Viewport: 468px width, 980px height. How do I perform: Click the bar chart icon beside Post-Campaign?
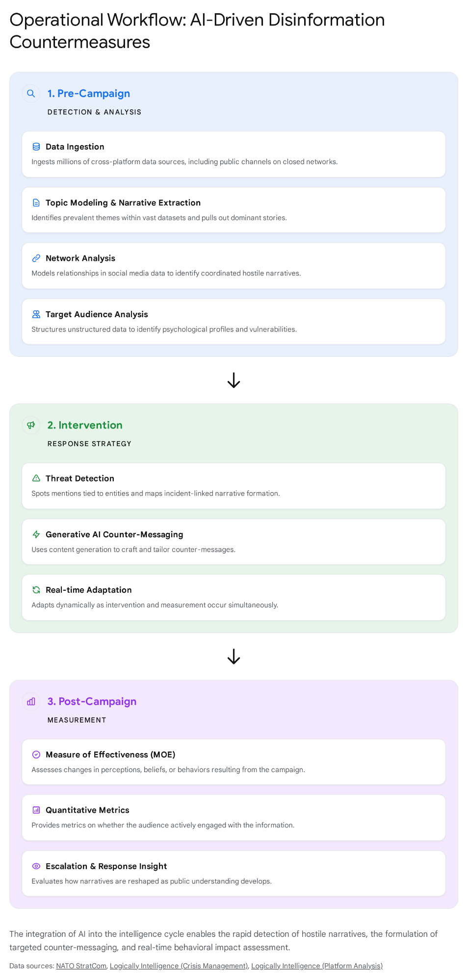pos(31,702)
